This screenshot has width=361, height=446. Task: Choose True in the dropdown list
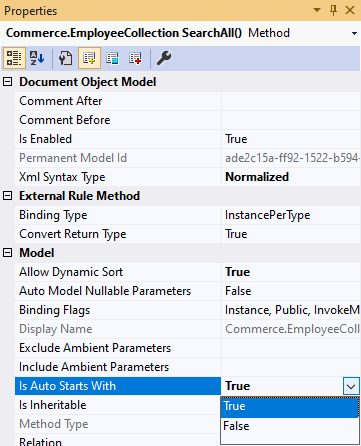[290, 407]
